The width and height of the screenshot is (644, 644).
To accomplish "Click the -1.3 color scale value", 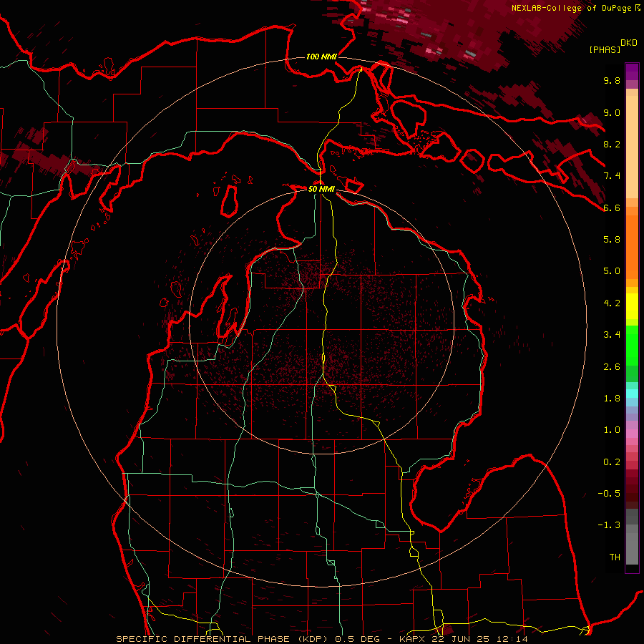I will (609, 525).
